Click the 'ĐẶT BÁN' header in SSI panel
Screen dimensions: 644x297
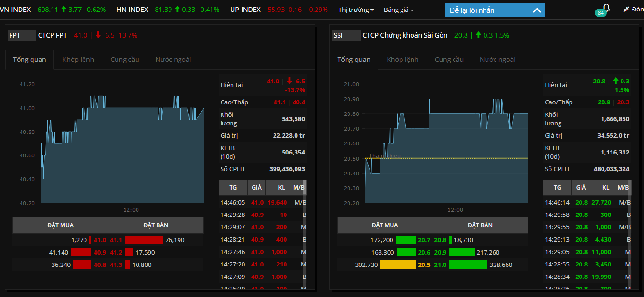coord(480,225)
